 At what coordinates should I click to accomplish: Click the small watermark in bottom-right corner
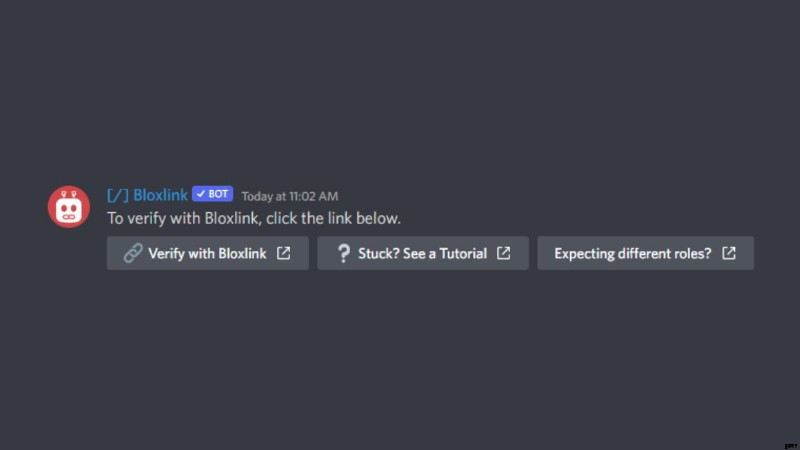pyautogui.click(x=791, y=446)
